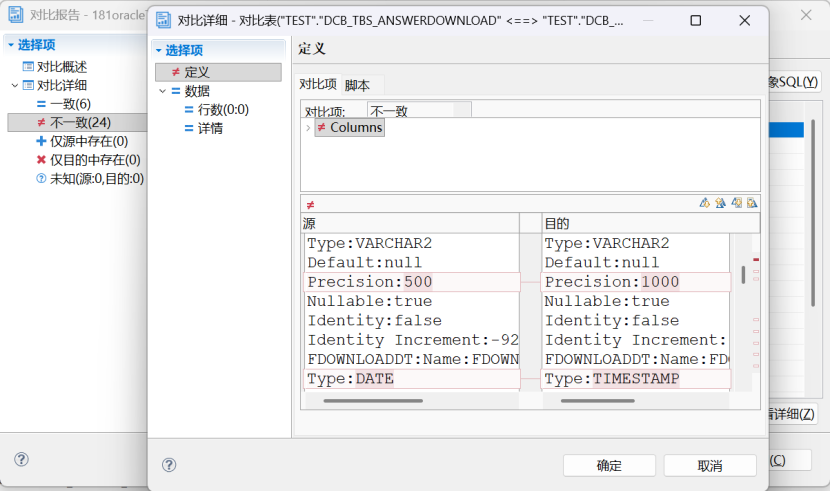Click the partially hidden (C) button behind the dialog
Viewport: 831px width, 491px height.
tap(790, 460)
